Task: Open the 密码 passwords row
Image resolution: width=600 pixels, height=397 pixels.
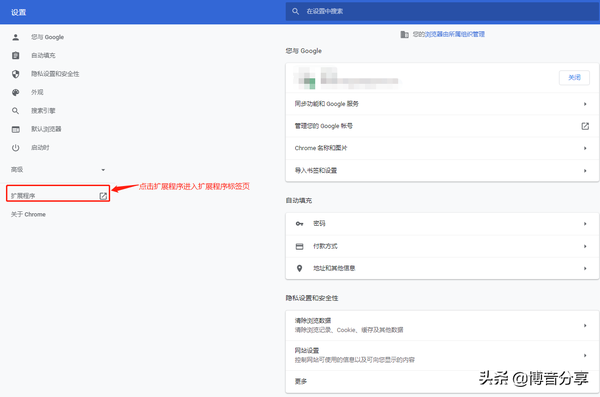Action: point(442,224)
